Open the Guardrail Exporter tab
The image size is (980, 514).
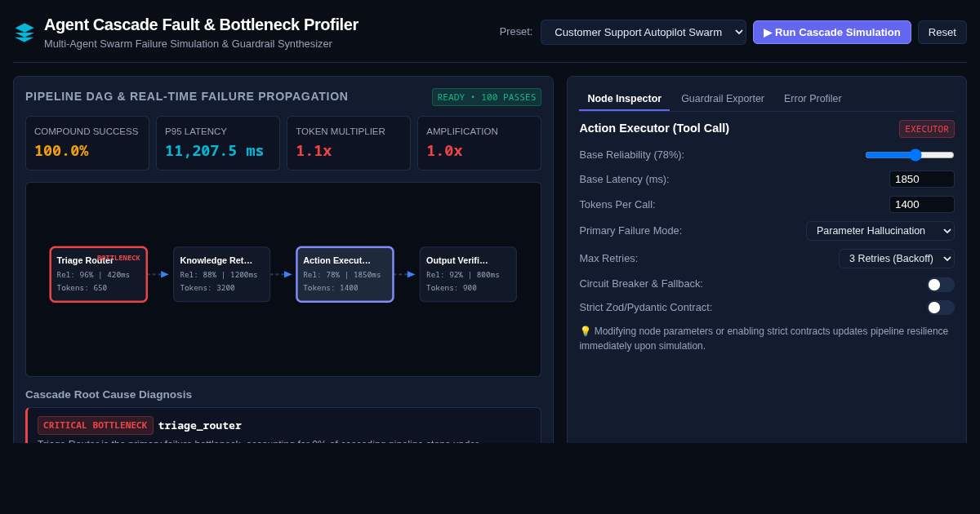(x=723, y=99)
